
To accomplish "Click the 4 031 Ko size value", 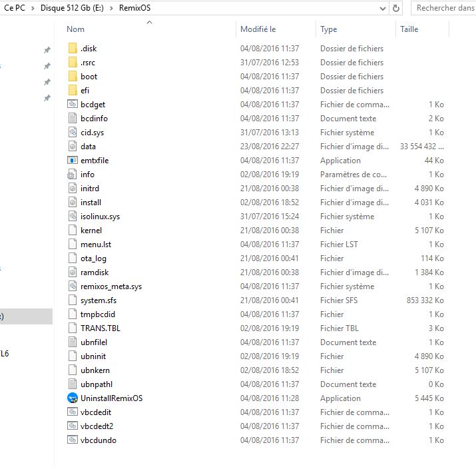I will click(429, 203).
